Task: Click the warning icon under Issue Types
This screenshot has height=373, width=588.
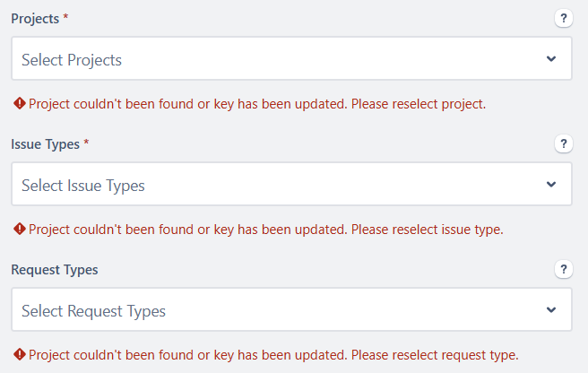Action: pos(20,229)
